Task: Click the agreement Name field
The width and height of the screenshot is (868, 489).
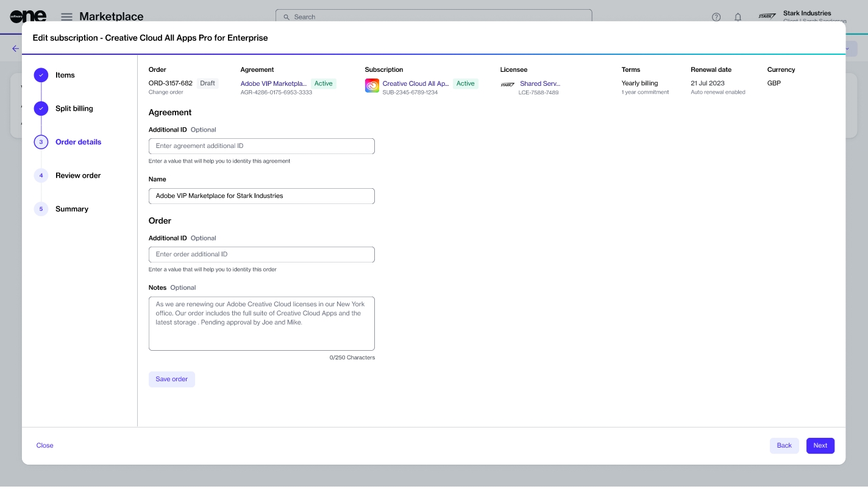Action: click(x=261, y=196)
